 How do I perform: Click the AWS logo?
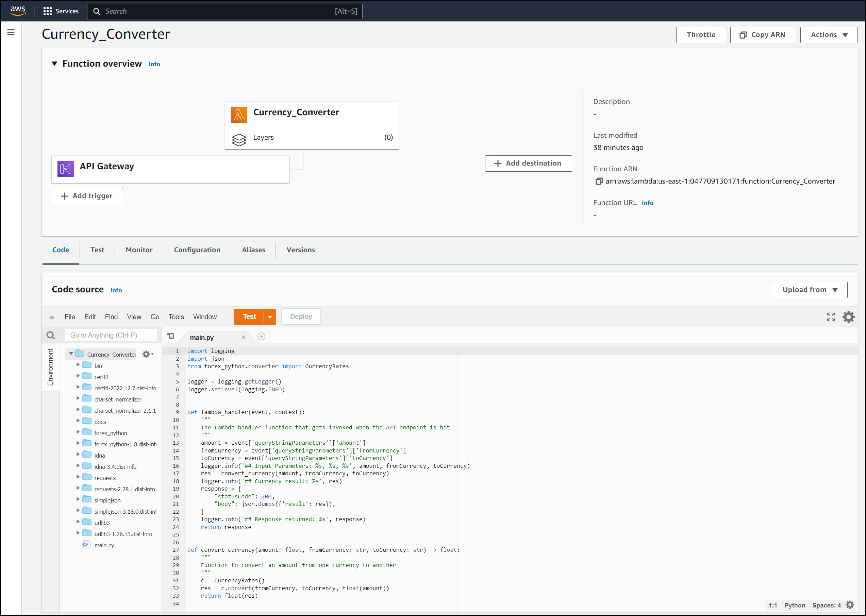pyautogui.click(x=17, y=11)
